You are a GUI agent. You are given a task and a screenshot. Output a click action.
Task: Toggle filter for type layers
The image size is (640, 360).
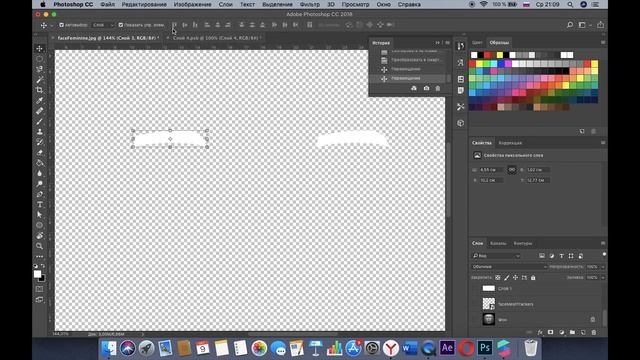[561, 256]
